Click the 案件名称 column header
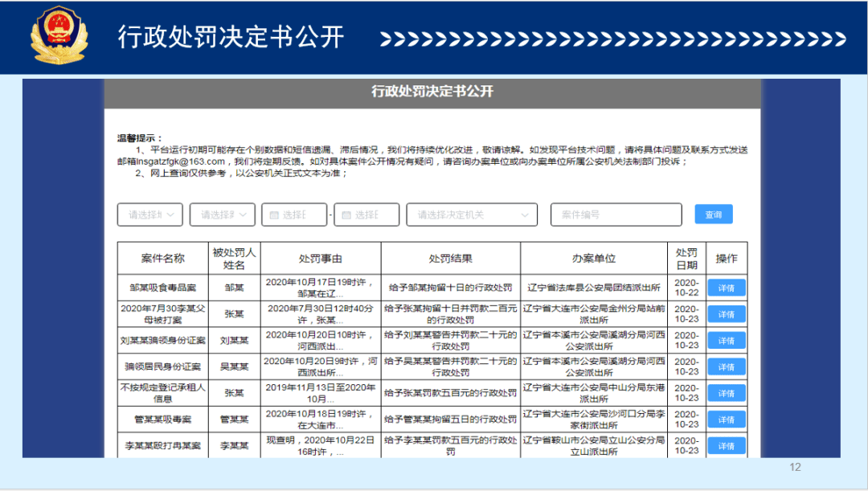 (x=162, y=258)
